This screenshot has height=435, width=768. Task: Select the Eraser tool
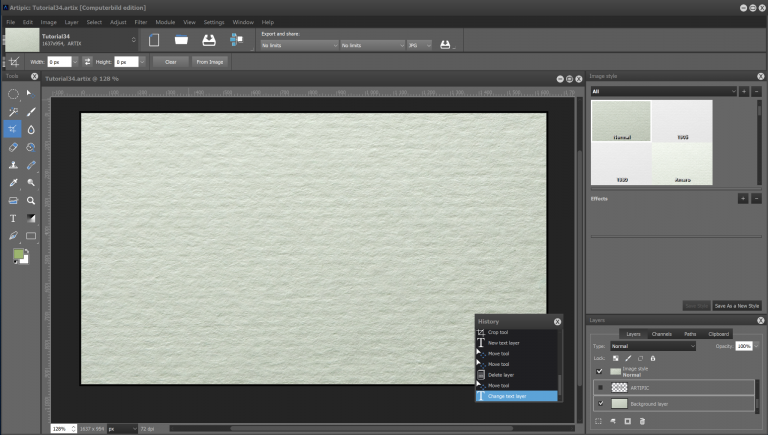[13, 147]
